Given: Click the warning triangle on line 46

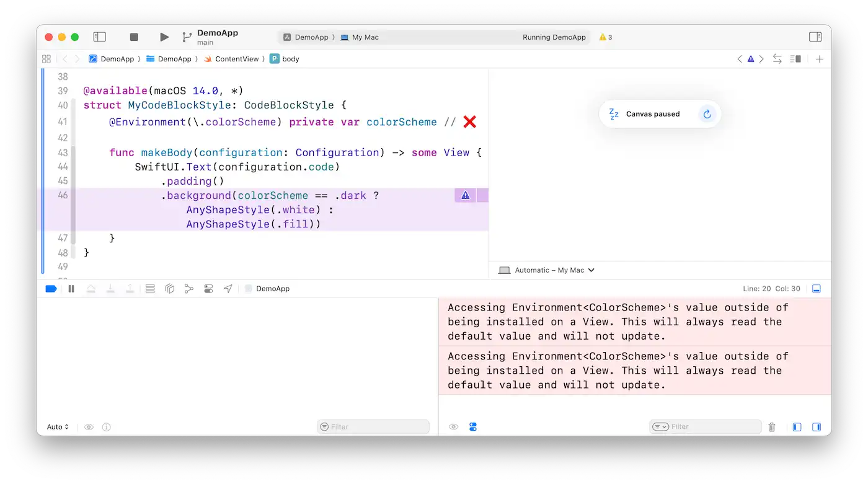Looking at the screenshot, I should pyautogui.click(x=465, y=195).
